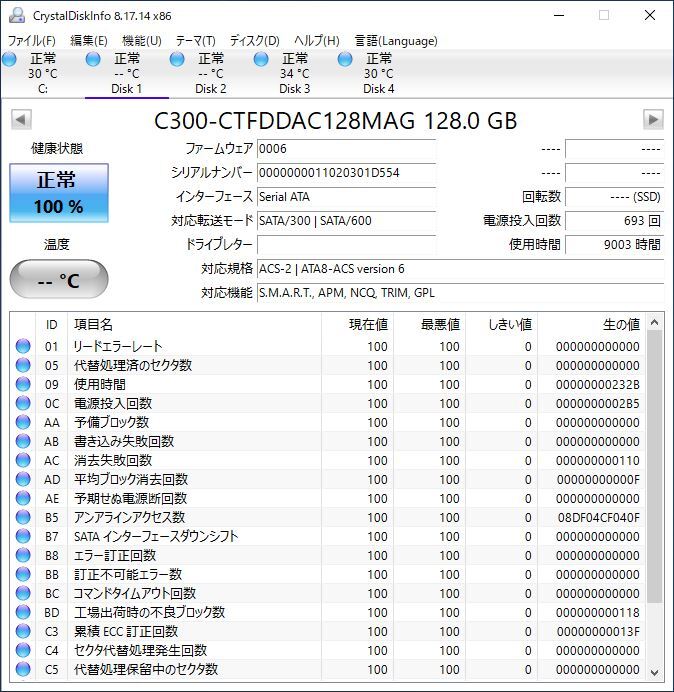
Task: Open the テーマ(T) menu
Action: pyautogui.click(x=196, y=41)
